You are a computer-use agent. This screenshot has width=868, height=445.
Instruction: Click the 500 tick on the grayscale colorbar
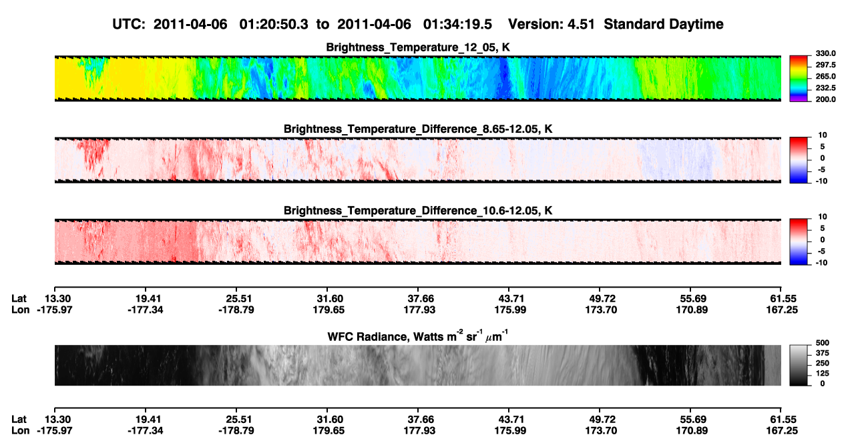pos(821,344)
